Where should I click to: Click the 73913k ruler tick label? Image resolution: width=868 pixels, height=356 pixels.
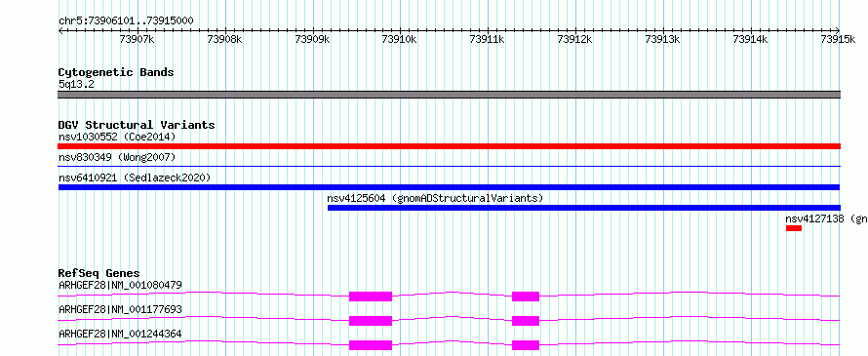click(x=662, y=39)
